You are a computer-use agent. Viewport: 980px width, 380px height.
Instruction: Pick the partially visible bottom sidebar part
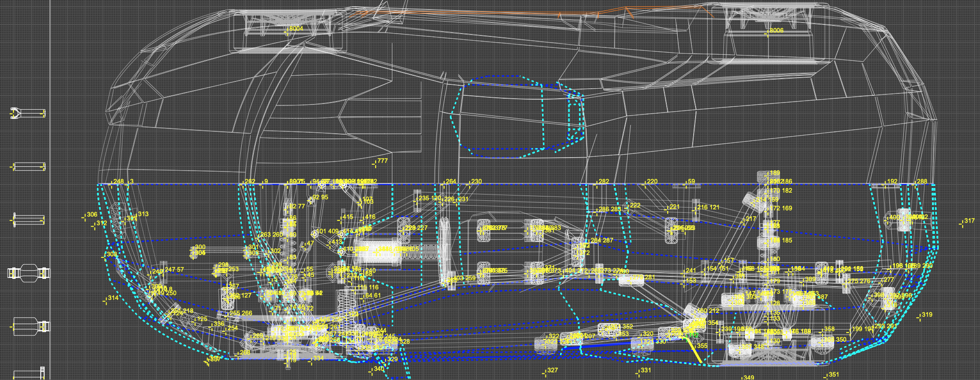click(x=28, y=374)
